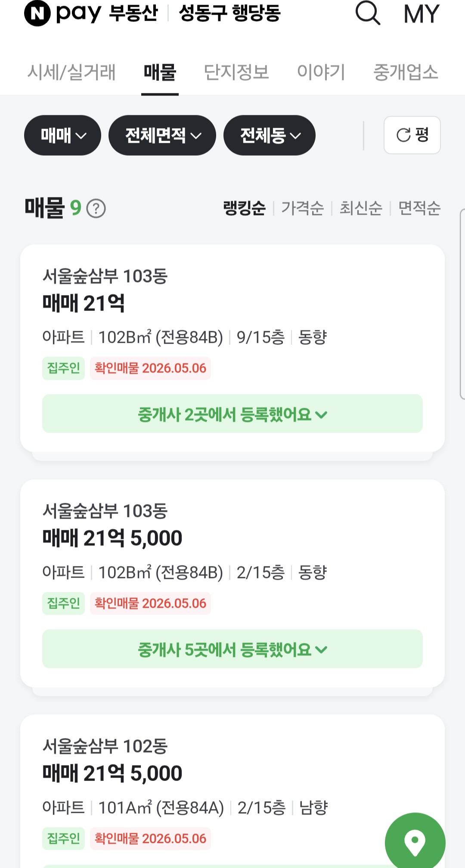Expand 중개사 5곳에서 등록했어요 list

(232, 649)
